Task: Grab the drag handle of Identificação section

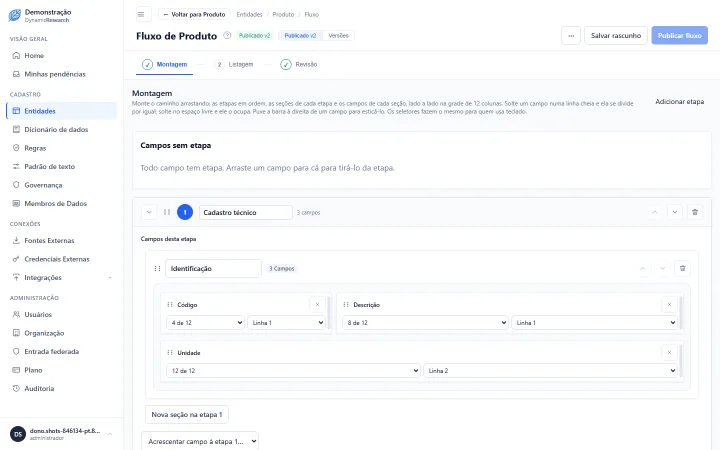Action: click(157, 269)
